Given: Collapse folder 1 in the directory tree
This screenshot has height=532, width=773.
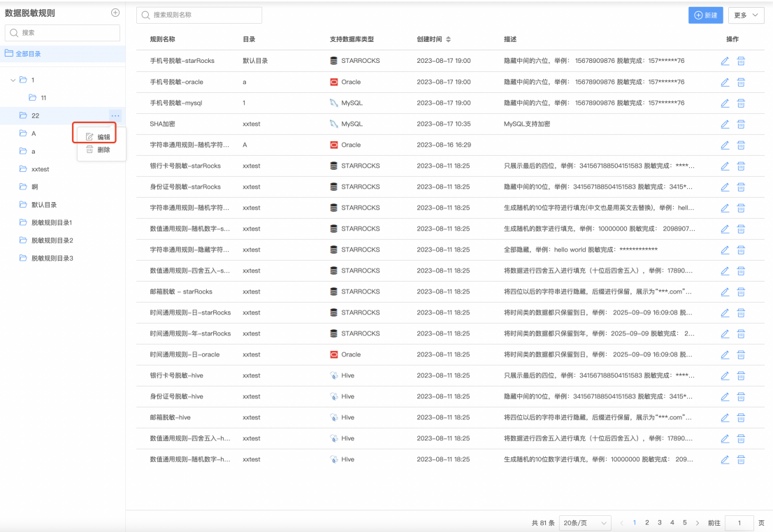Looking at the screenshot, I should coord(13,80).
